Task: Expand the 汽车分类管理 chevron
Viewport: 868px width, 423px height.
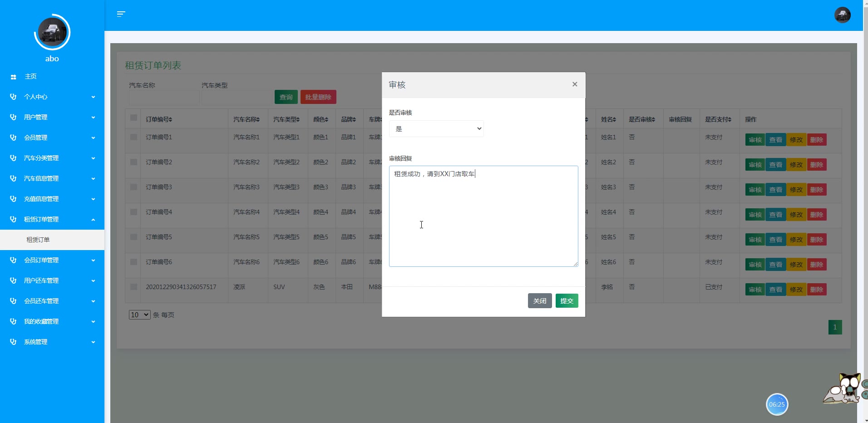Action: click(93, 158)
